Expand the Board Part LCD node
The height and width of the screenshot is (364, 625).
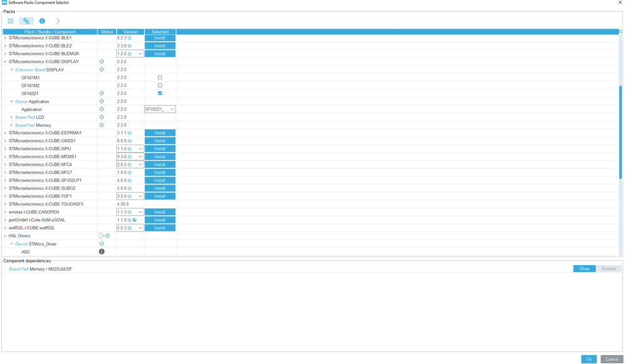(11, 117)
